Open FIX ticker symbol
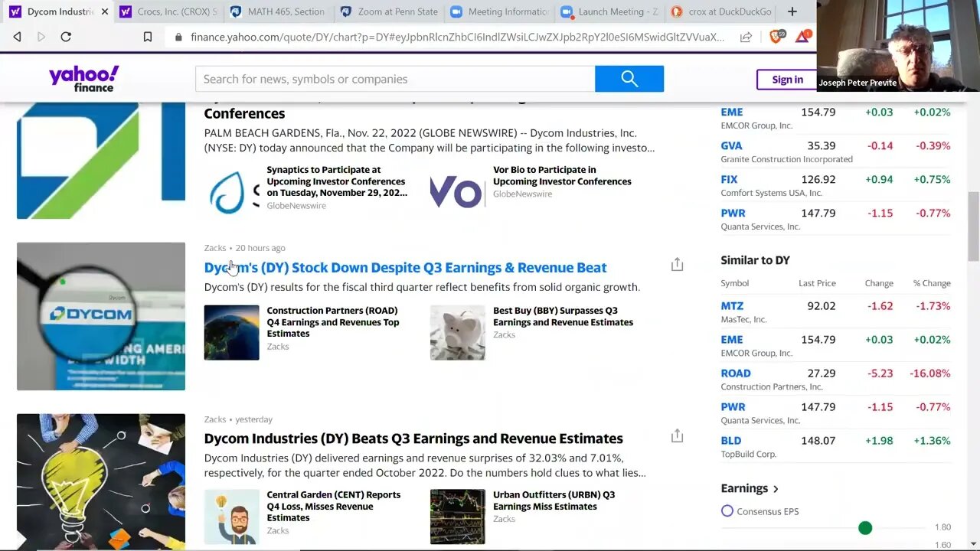Viewport: 980px width, 551px height. (729, 179)
